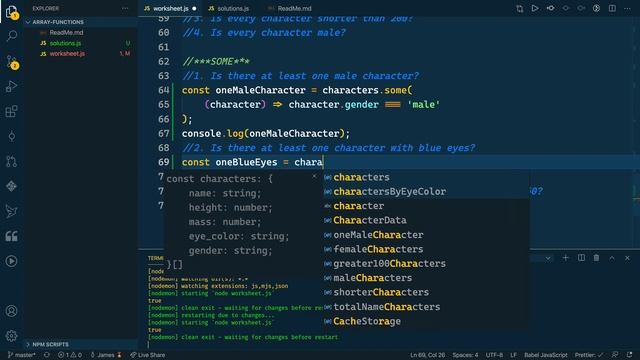Select the 'CacheStorage' suggestion
Screen dimensions: 640x360
[x=426, y=321]
